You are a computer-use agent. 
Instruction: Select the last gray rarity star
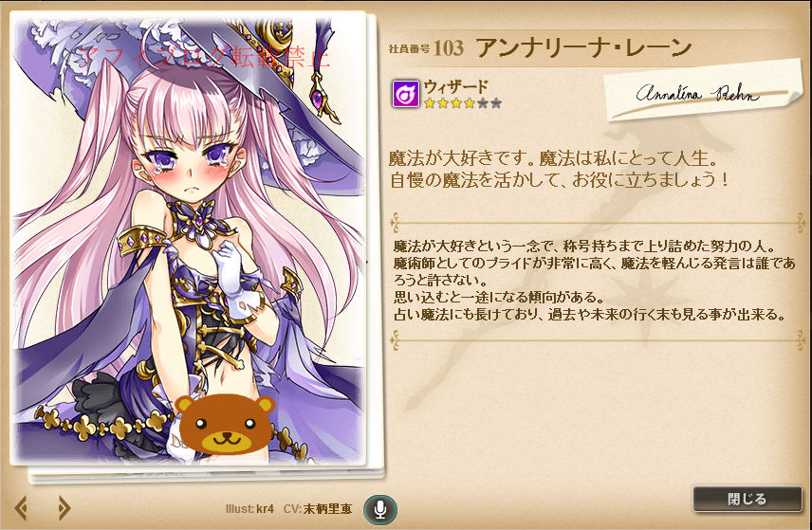(496, 103)
